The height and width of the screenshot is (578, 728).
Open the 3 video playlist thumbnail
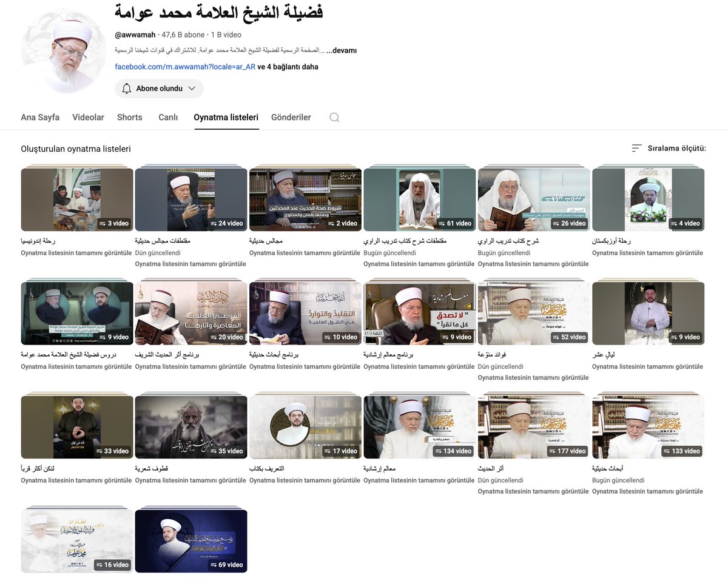coord(77,200)
